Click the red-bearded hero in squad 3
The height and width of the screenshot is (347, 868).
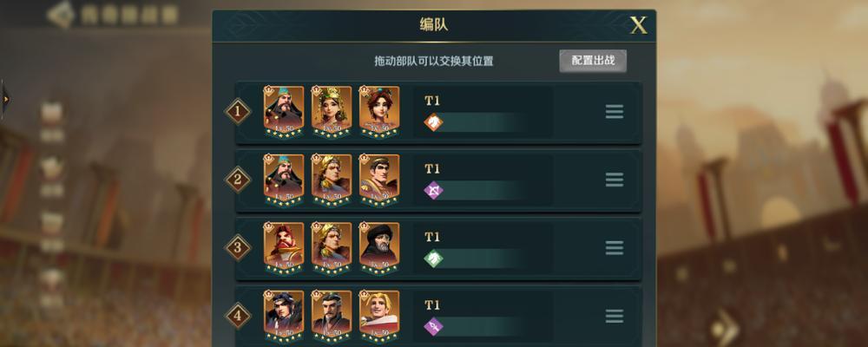pos(284,248)
